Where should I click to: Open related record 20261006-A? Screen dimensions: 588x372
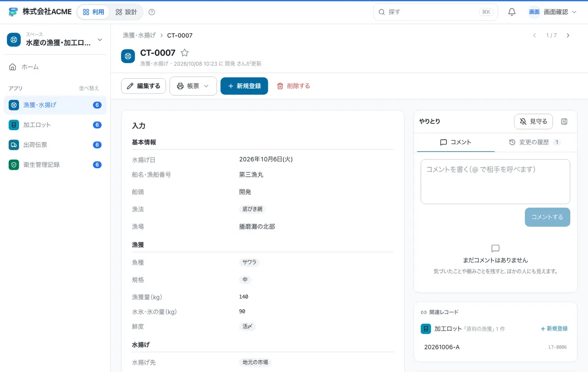[x=495, y=347]
